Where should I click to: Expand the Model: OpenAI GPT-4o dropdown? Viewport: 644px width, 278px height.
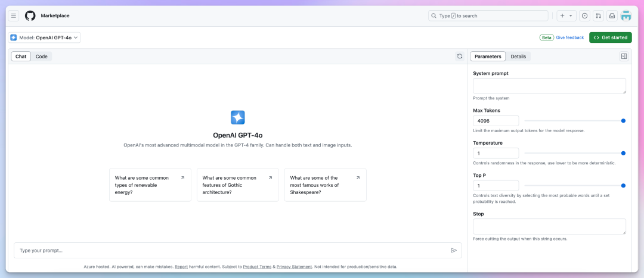point(45,38)
